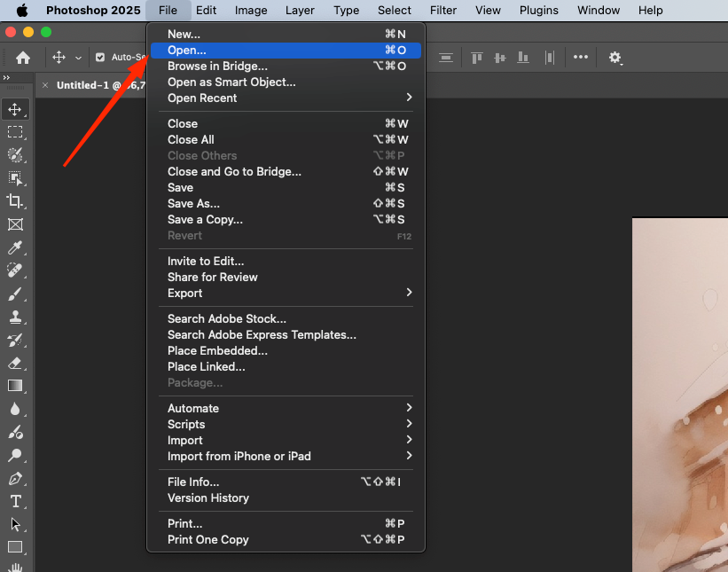Open the Filter menu in menu bar
The width and height of the screenshot is (728, 572).
[443, 11]
